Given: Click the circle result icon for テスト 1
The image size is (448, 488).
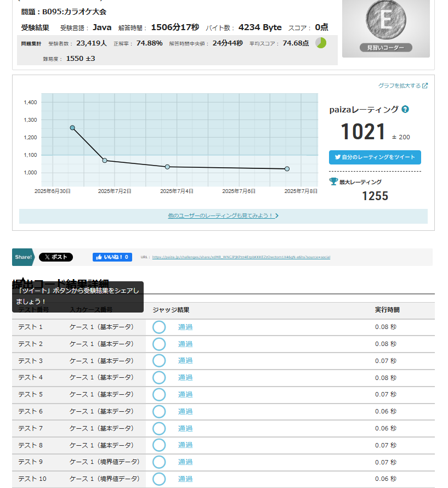Looking at the screenshot, I should (x=159, y=327).
